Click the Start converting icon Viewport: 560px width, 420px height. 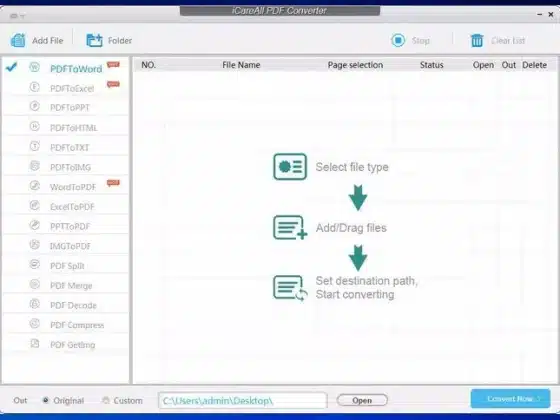tap(290, 288)
